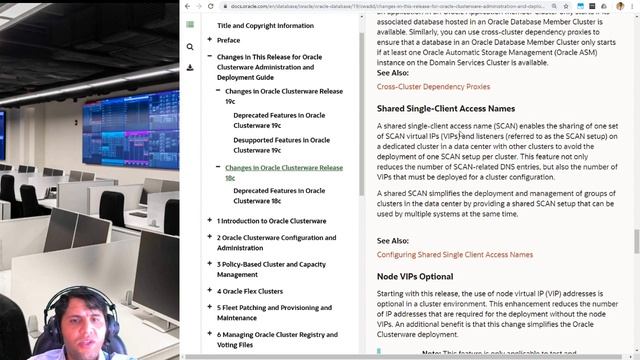The width and height of the screenshot is (640, 360).
Task: Follow the Cross-Cluster Dependency Proxies link
Action: point(433,87)
